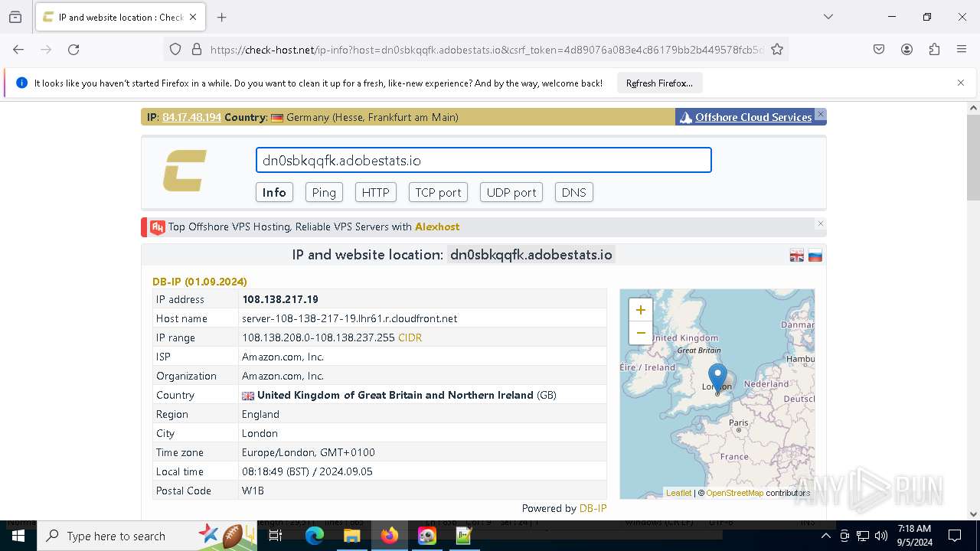Open the Firefox account icon
Image resolution: width=980 pixels, height=551 pixels.
click(906, 49)
